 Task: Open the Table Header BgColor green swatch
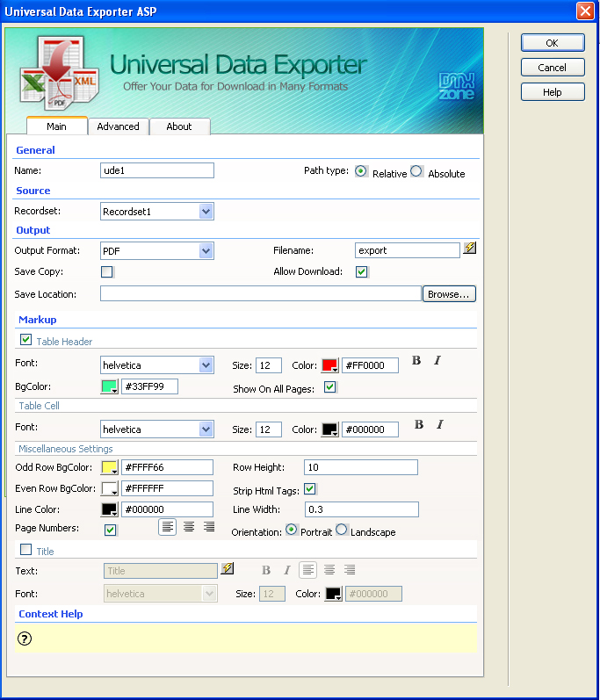[x=110, y=386]
